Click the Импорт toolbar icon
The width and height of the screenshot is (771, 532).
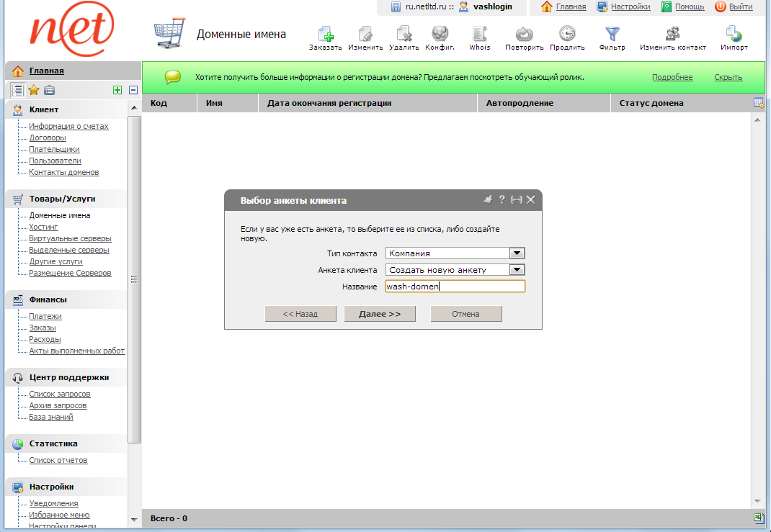[734, 34]
